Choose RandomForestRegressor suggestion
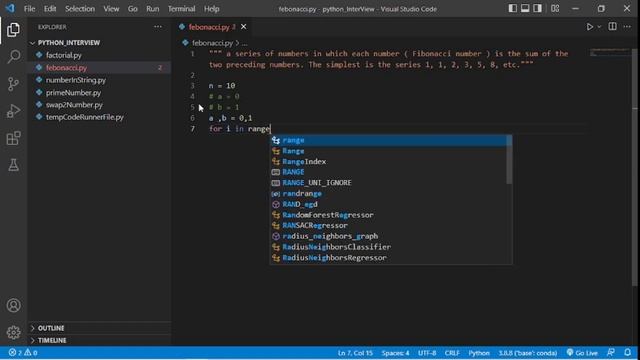The width and height of the screenshot is (640, 360). (x=388, y=215)
